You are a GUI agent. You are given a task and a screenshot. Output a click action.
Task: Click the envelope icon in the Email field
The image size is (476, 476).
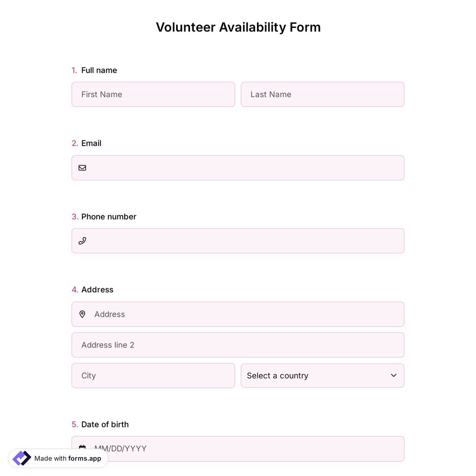(x=82, y=168)
